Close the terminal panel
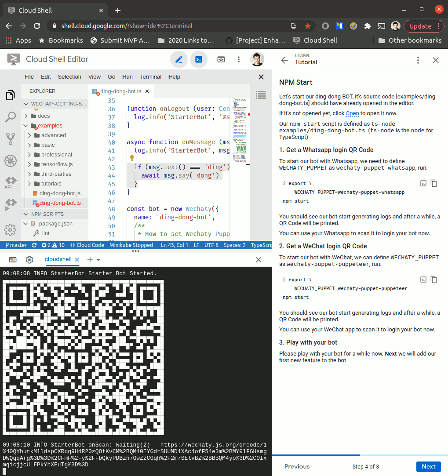Image resolution: width=448 pixels, height=476 pixels. tap(259, 260)
